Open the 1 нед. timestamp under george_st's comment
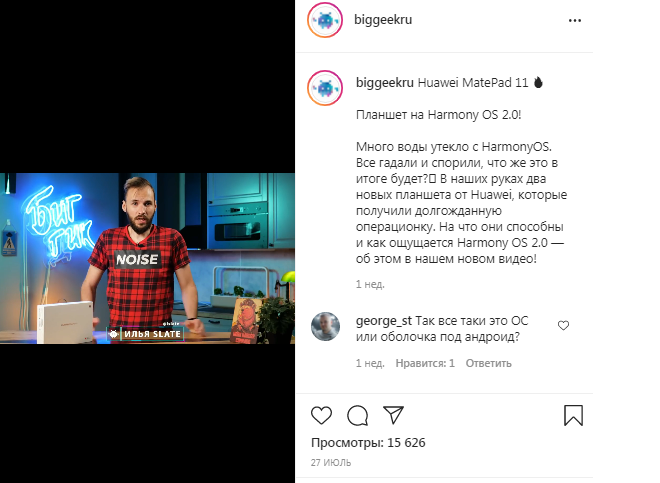Viewport: 660px width, 483px height. tap(370, 363)
